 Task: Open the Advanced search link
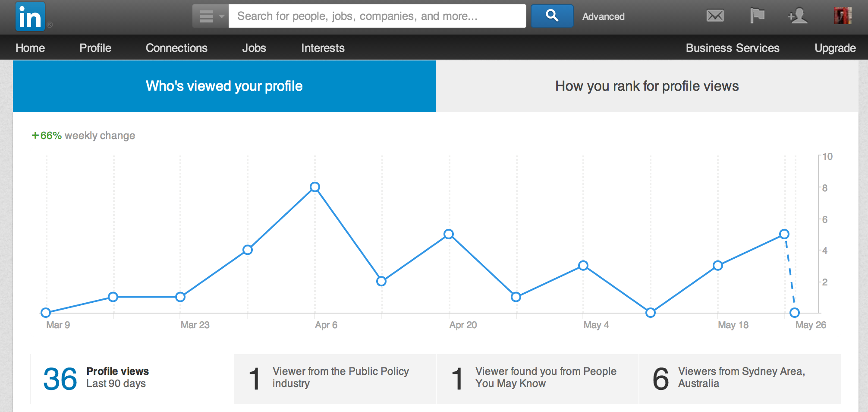[603, 16]
